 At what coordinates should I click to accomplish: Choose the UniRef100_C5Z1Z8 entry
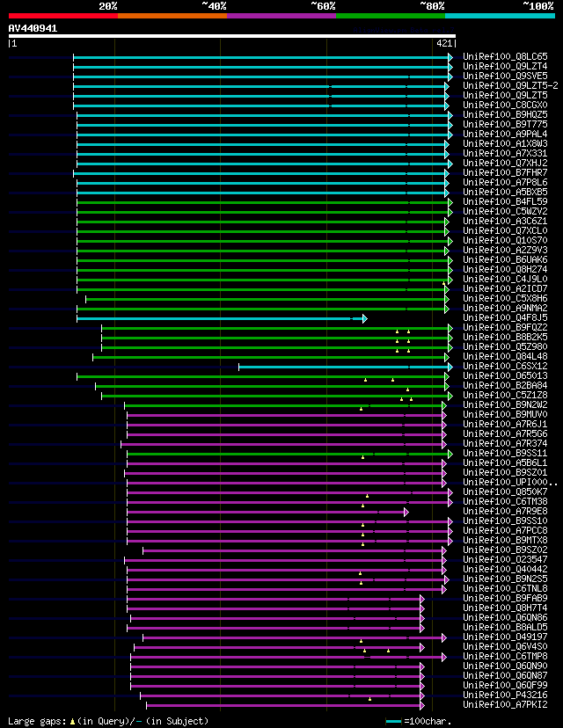(x=506, y=395)
